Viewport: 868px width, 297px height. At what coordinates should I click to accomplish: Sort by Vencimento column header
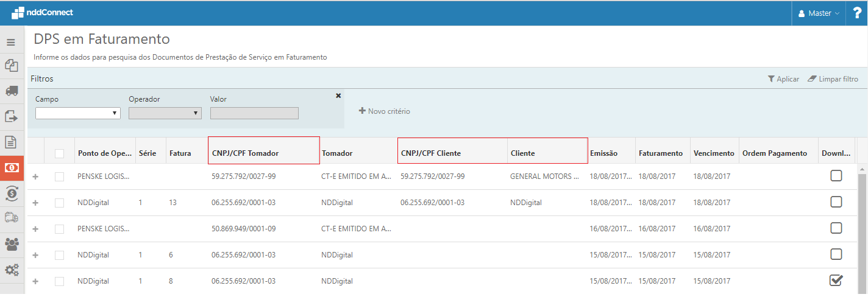[713, 153]
